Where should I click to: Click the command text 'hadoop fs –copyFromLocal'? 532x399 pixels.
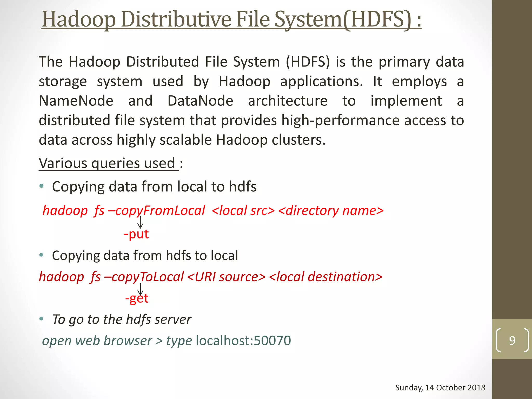tap(124, 211)
